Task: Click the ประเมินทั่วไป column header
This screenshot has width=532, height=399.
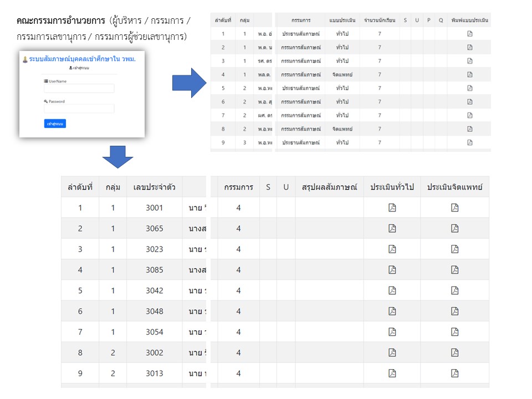Action: click(392, 187)
